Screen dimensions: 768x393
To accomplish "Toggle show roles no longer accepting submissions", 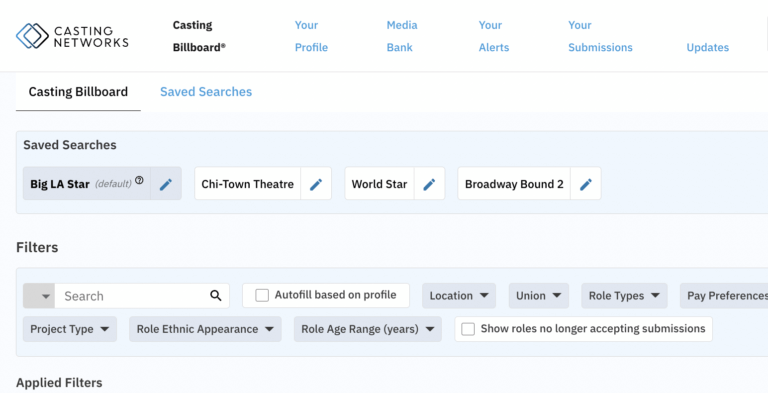I will pyautogui.click(x=468, y=329).
